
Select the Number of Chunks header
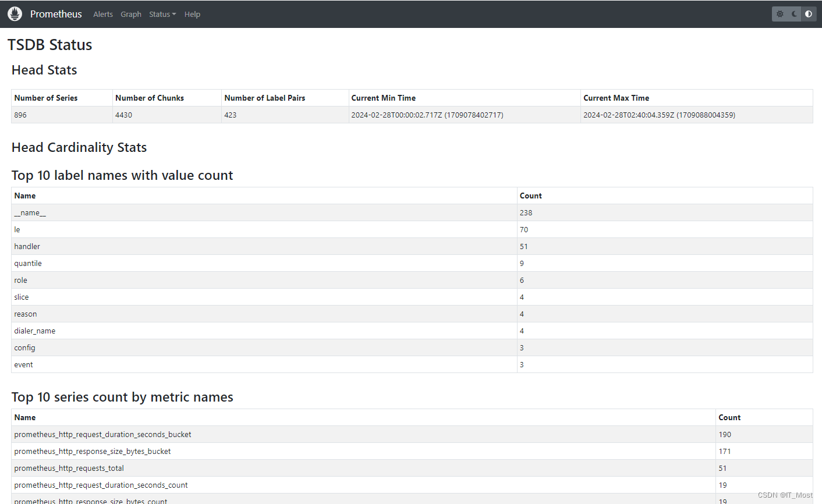pos(150,98)
